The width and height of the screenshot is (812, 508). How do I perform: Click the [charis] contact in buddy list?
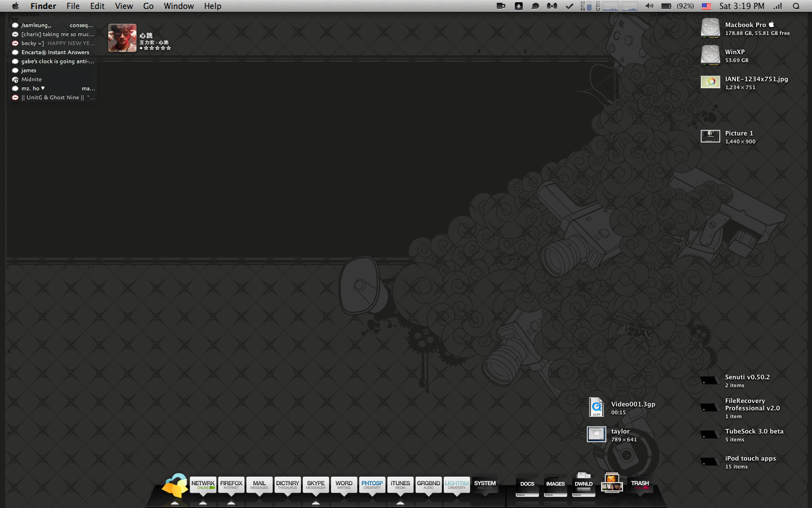[x=54, y=34]
